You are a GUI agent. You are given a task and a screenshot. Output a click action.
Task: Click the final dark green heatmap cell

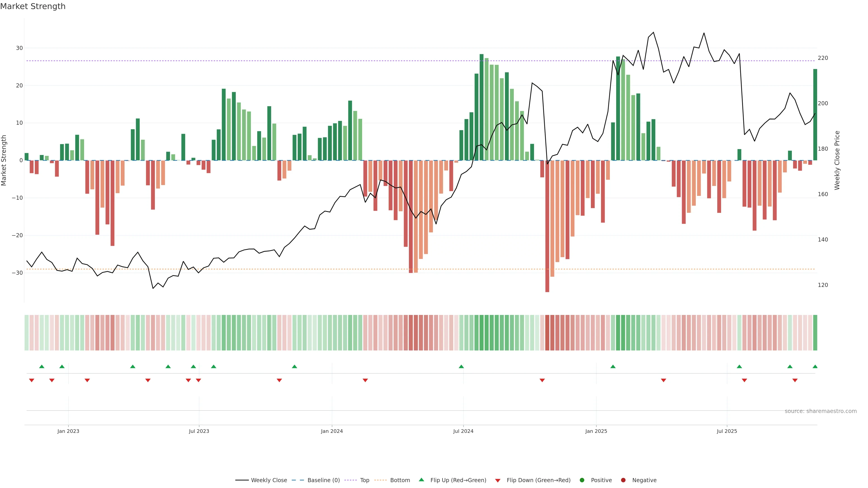tap(815, 332)
